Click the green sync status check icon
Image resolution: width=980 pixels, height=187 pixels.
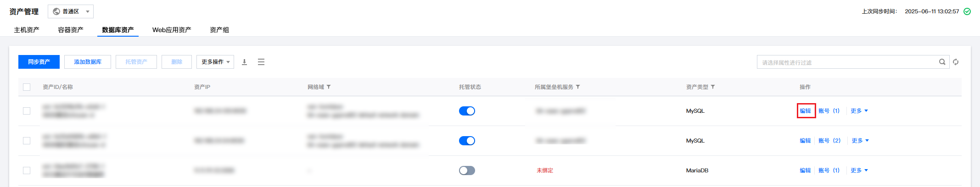[x=967, y=11]
